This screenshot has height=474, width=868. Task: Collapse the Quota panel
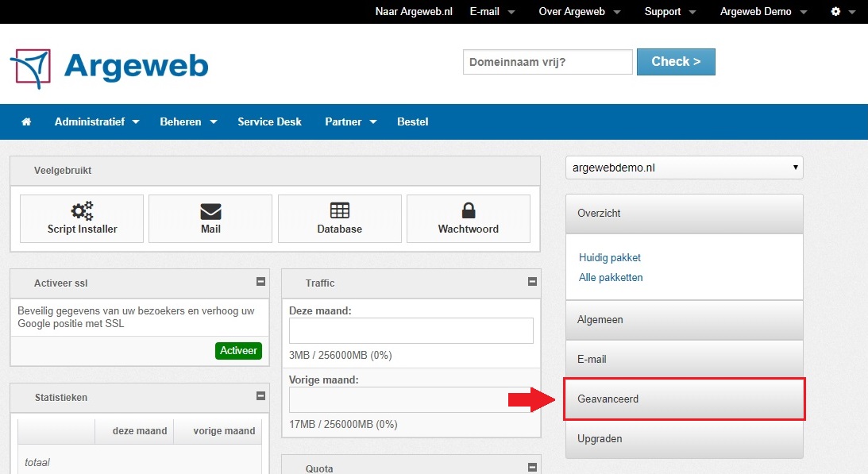coord(533,468)
